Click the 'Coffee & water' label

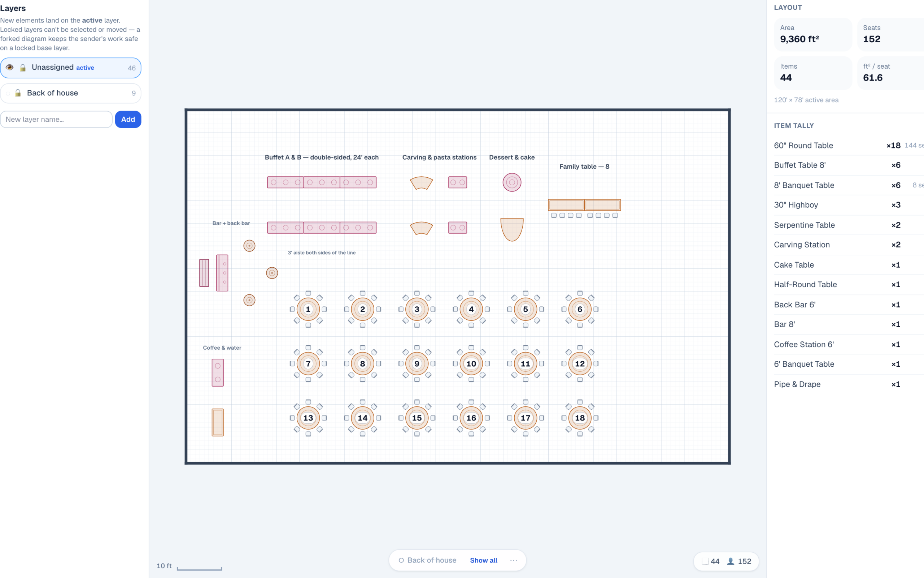pos(222,348)
